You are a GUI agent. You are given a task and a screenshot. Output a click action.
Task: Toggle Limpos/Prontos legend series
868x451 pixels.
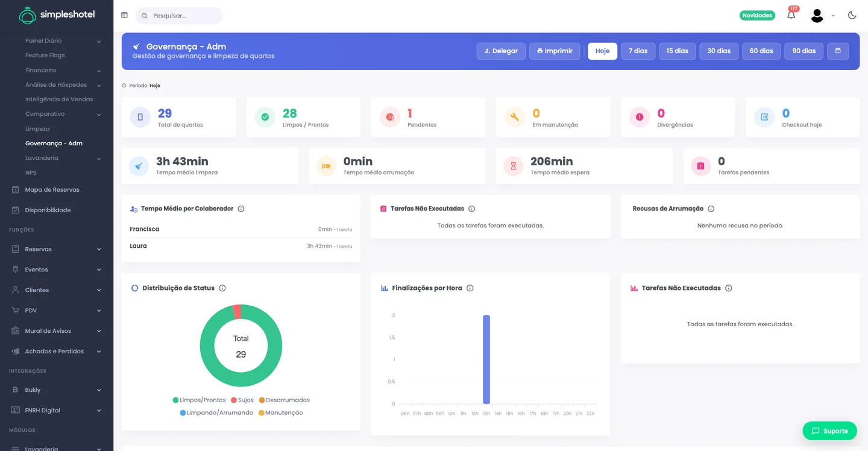coord(200,400)
